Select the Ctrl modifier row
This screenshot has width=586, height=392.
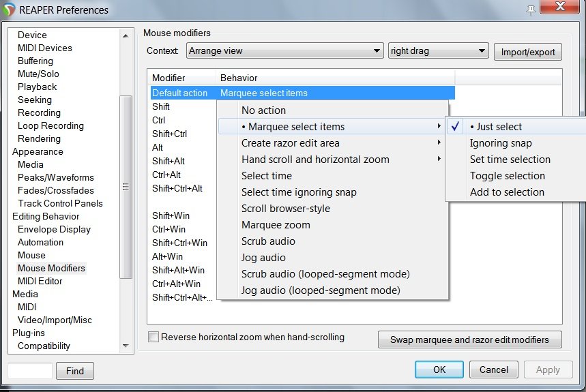coord(158,120)
